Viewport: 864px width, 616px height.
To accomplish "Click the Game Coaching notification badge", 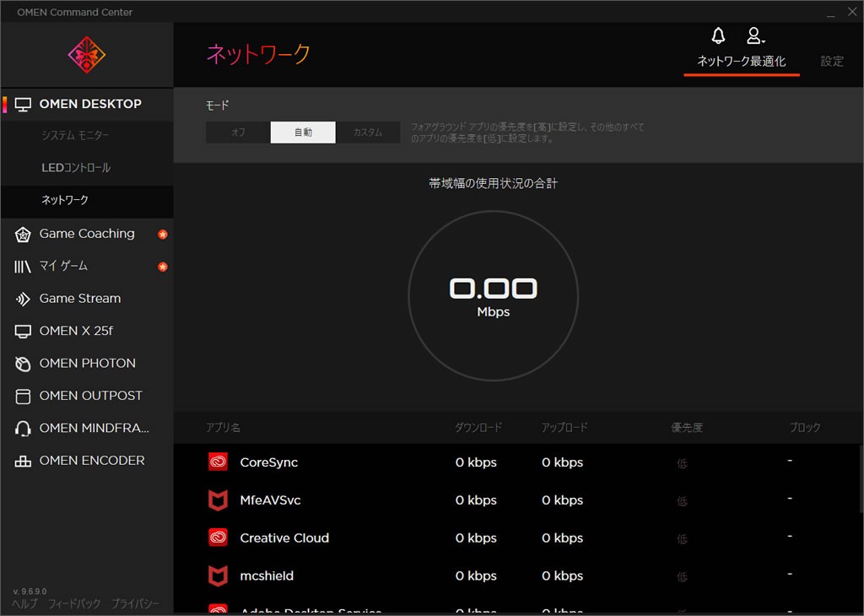I will [x=163, y=235].
